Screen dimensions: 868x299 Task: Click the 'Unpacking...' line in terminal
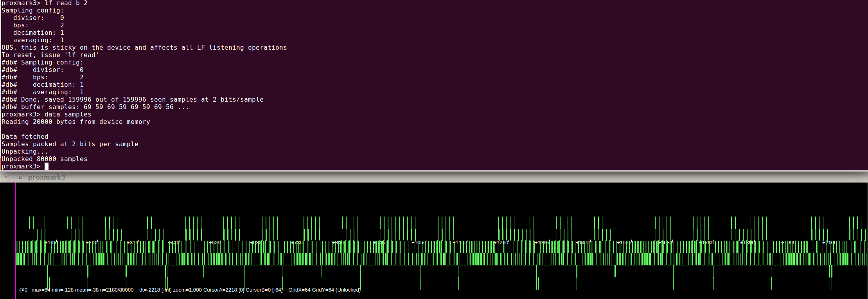[25, 152]
